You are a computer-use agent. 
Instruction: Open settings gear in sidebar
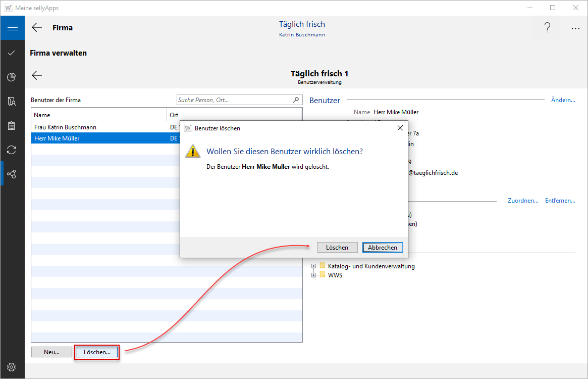[12, 367]
